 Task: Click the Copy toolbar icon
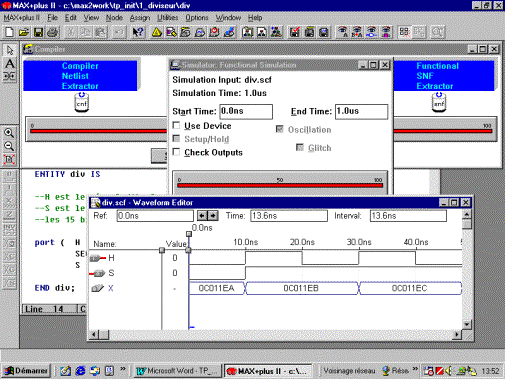pyautogui.click(x=86, y=32)
